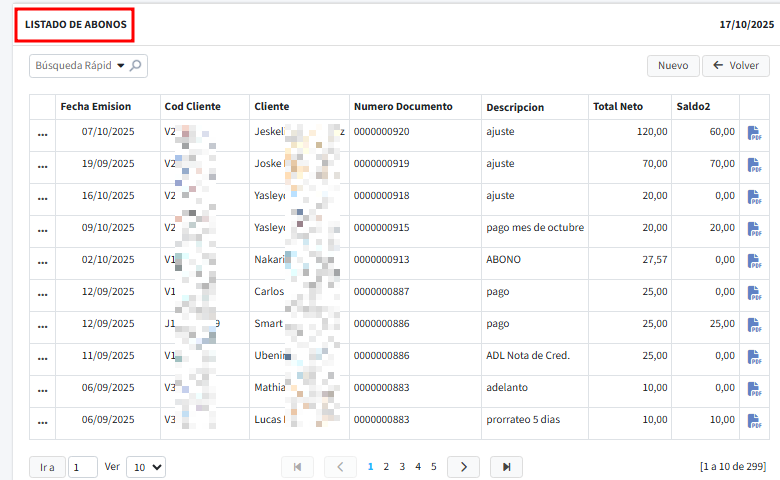Go to page 3 of the list
This screenshot has height=480, width=780.
pos(402,466)
